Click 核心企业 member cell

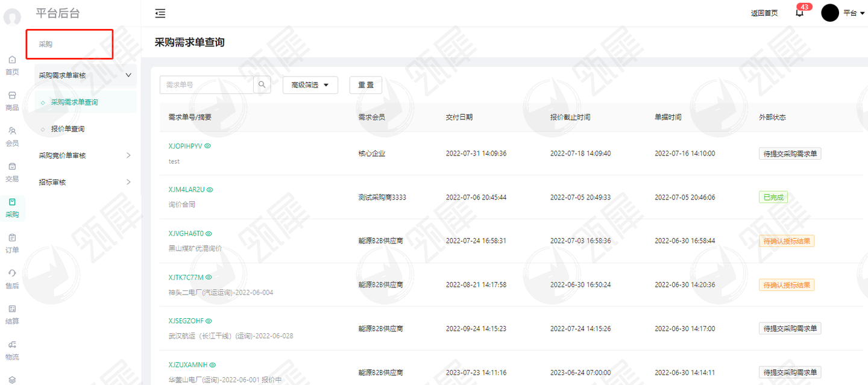372,154
